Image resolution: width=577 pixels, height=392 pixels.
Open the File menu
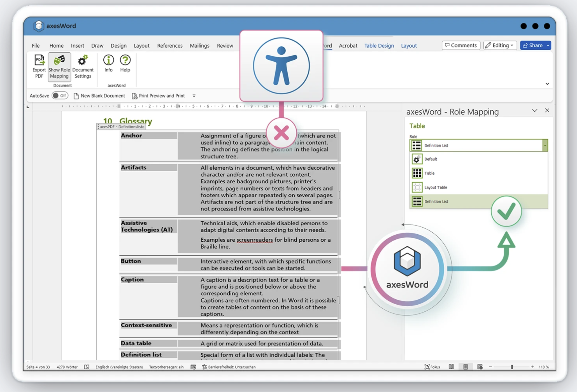tap(36, 46)
